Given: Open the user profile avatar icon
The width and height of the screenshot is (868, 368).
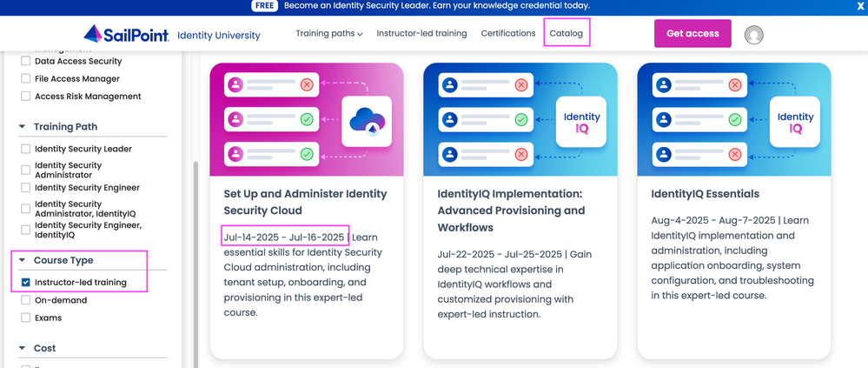Looking at the screenshot, I should (x=754, y=35).
